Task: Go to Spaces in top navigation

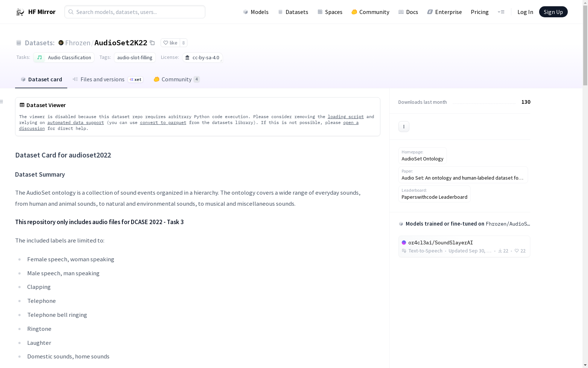Action: click(x=330, y=12)
